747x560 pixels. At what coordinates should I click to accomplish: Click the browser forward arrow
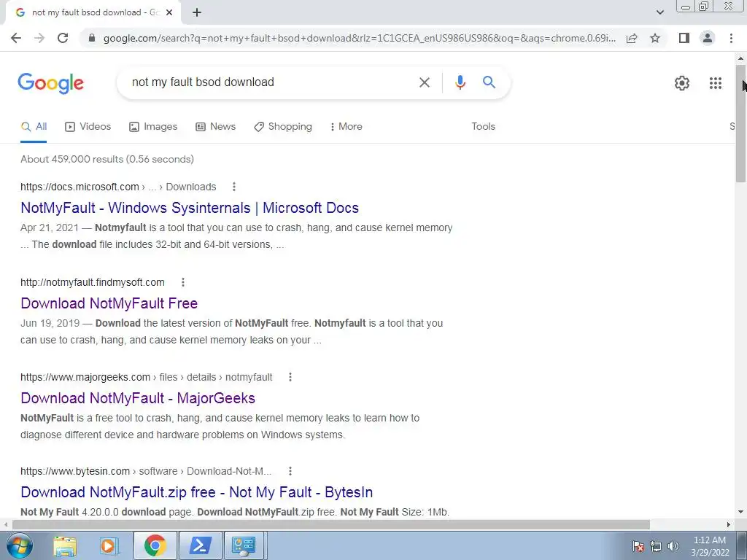[x=39, y=38]
